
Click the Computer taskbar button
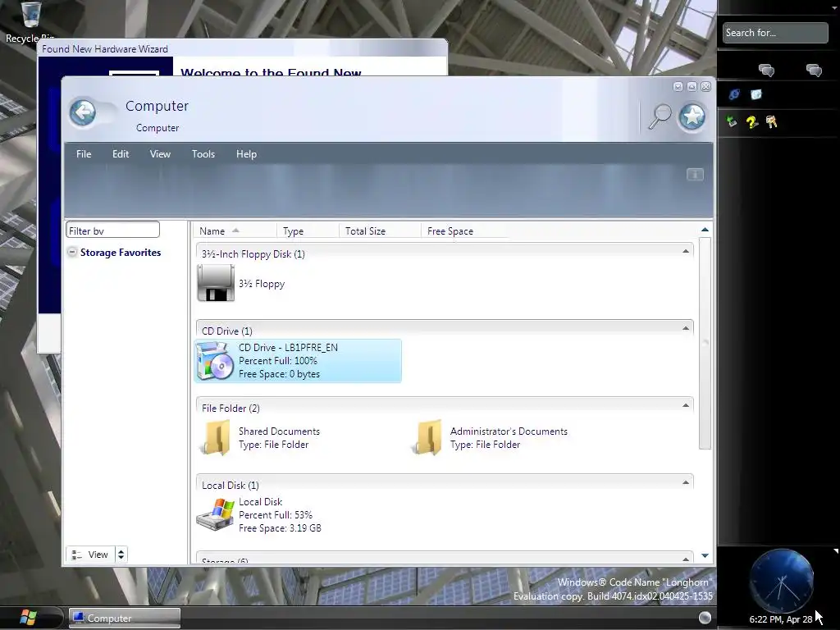pos(125,619)
